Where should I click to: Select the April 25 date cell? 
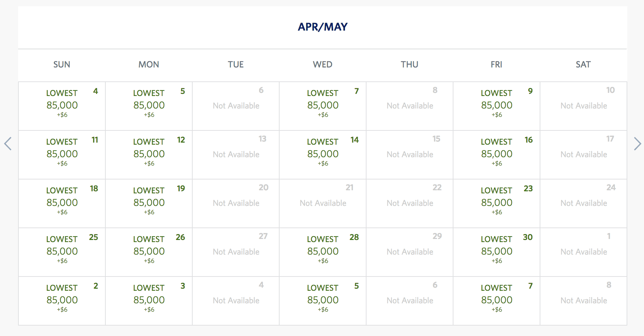pos(62,252)
